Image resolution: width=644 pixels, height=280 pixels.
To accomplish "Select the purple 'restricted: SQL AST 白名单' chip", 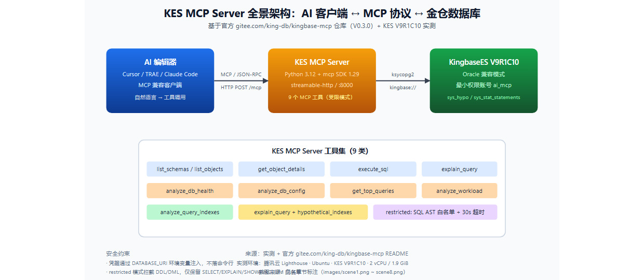I will (435, 212).
